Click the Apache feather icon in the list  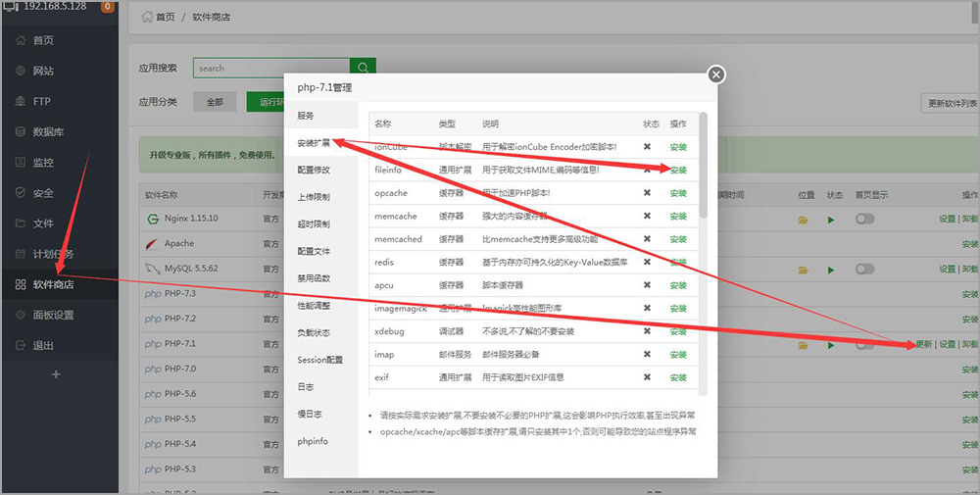tap(152, 244)
